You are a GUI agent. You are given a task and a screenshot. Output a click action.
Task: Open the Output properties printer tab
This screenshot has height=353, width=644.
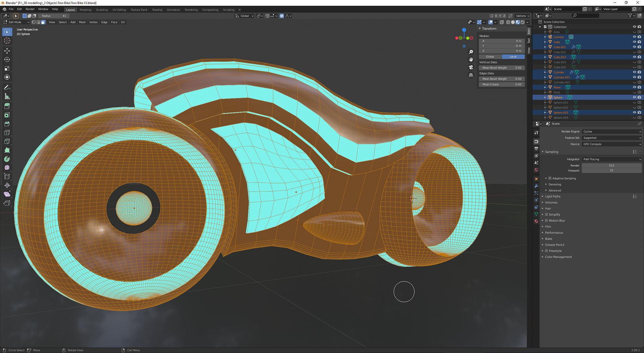[536, 148]
